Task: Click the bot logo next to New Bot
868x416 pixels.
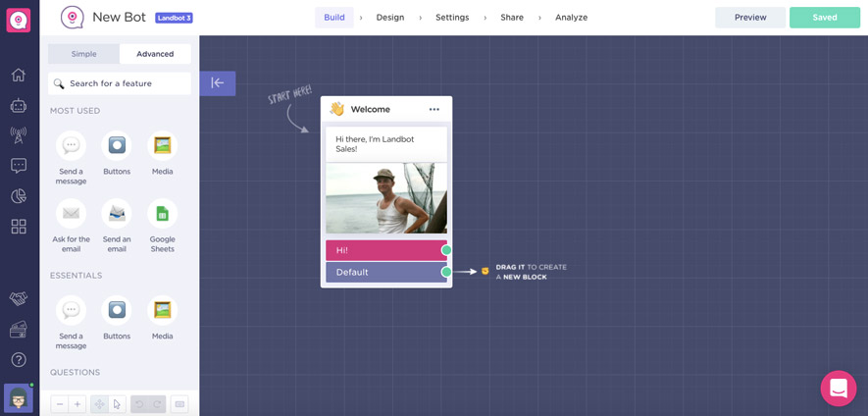Action: 72,18
